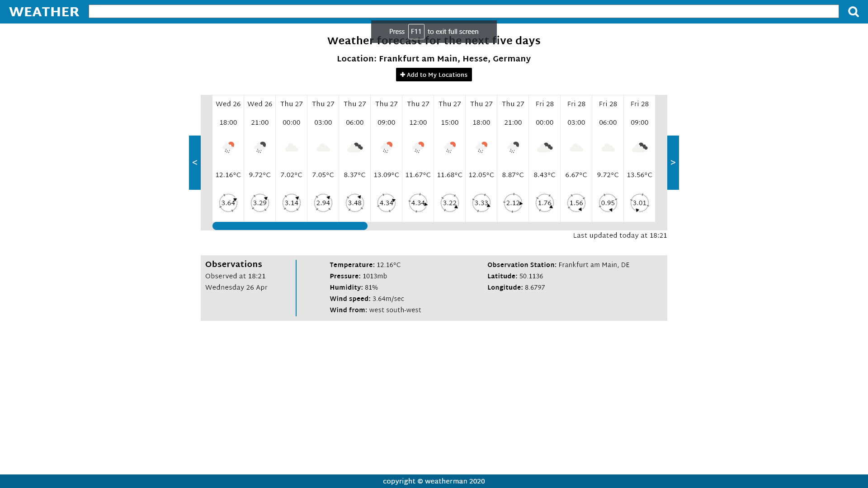Select the Fri 28 03:00 cloud icon

point(576,148)
